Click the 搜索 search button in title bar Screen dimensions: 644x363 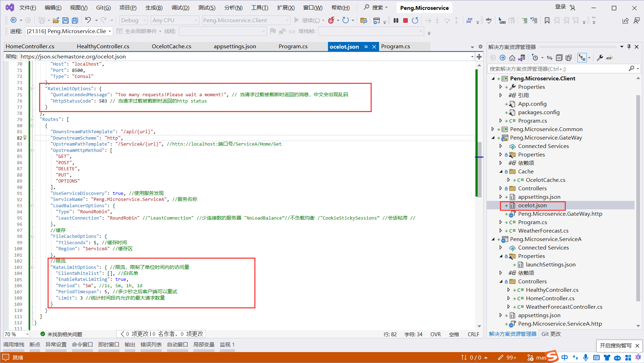click(x=376, y=7)
